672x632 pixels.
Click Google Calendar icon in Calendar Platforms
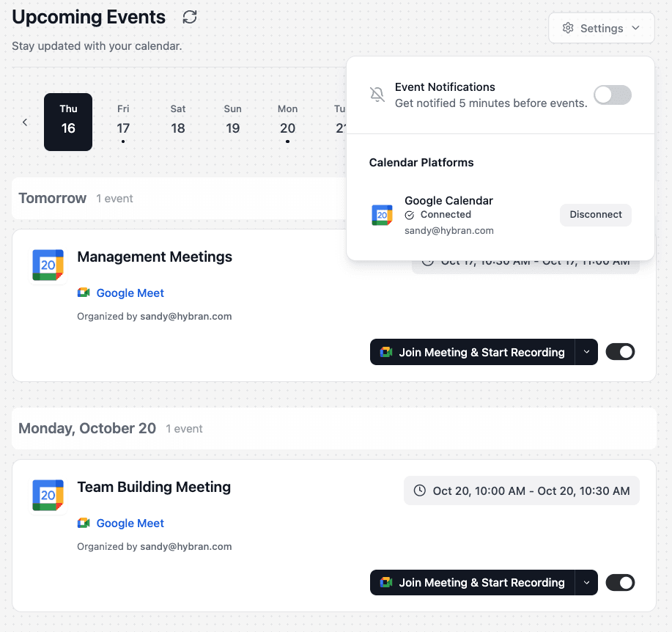pos(382,215)
